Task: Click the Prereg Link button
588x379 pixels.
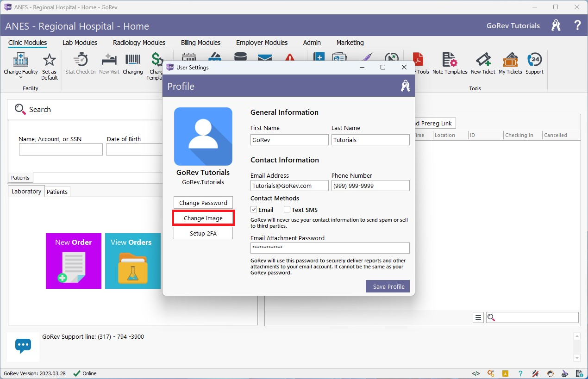Action: coord(435,123)
